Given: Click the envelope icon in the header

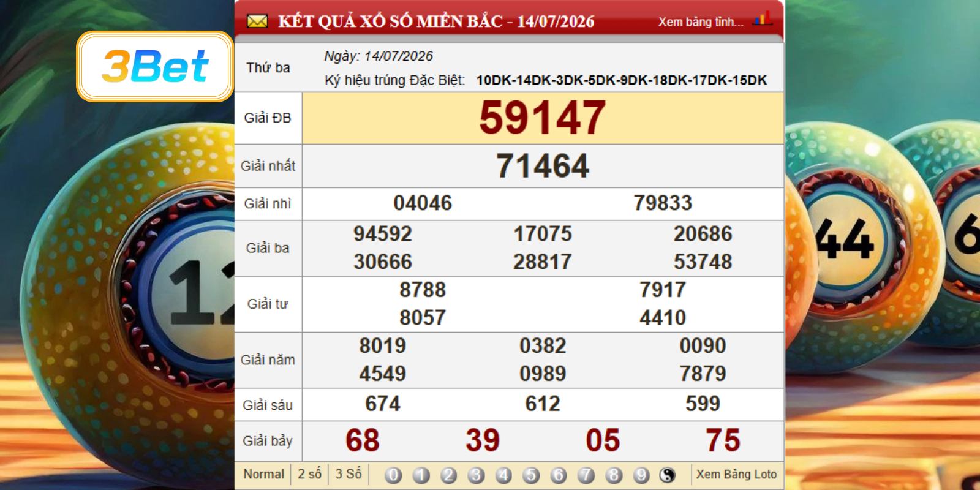Looking at the screenshot, I should point(257,21).
